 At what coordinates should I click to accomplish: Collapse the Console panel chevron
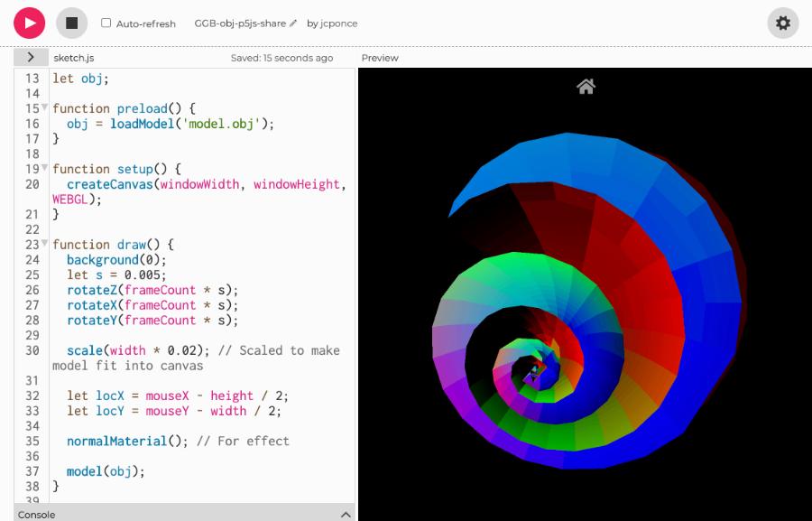[x=346, y=514]
